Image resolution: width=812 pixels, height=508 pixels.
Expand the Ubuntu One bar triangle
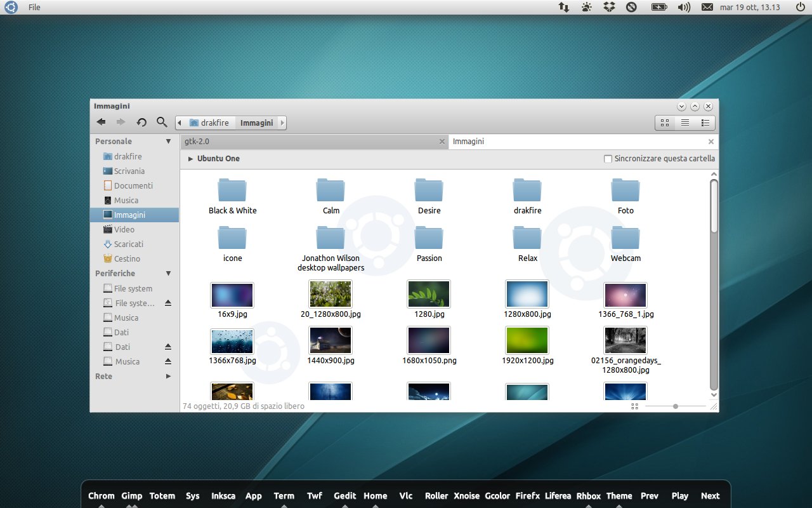click(x=190, y=159)
